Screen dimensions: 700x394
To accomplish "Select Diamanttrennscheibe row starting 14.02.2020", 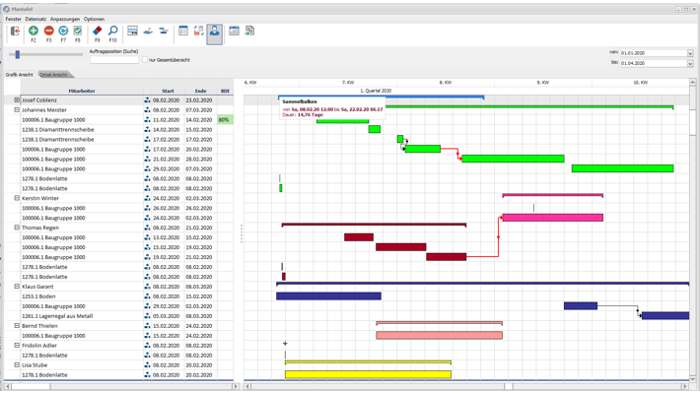I will point(119,129).
